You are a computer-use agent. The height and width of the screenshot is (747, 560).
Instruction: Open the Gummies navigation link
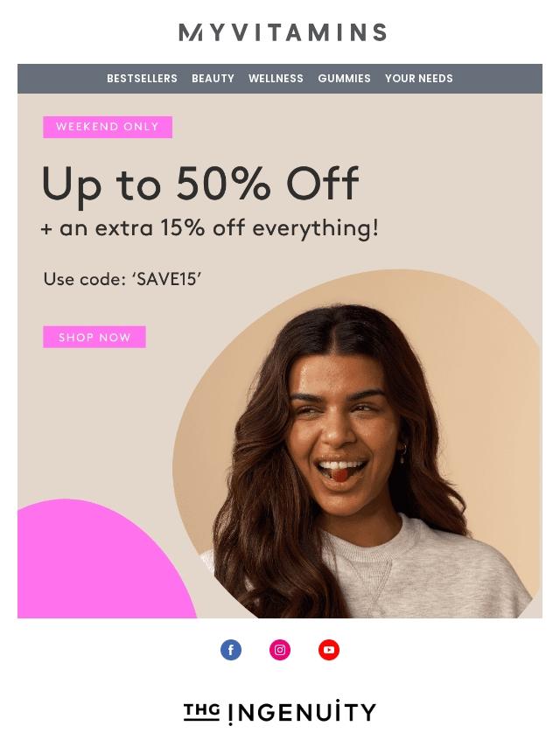pyautogui.click(x=344, y=79)
